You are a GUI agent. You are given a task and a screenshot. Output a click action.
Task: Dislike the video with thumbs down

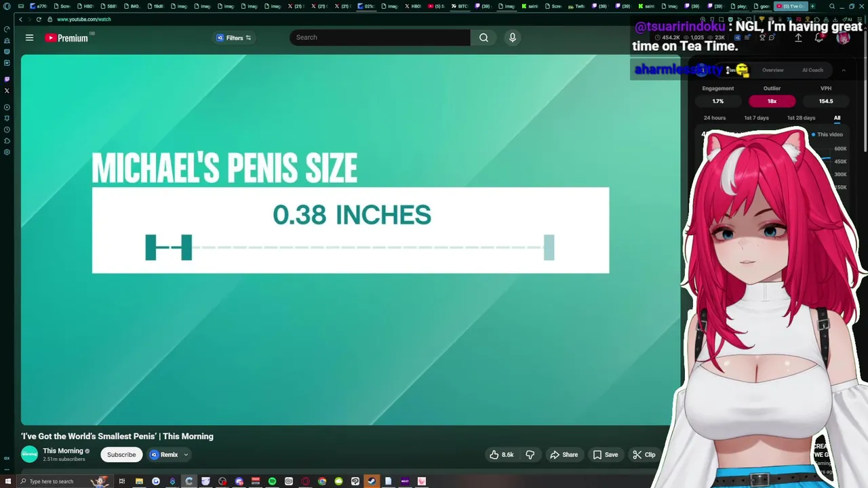(x=530, y=455)
